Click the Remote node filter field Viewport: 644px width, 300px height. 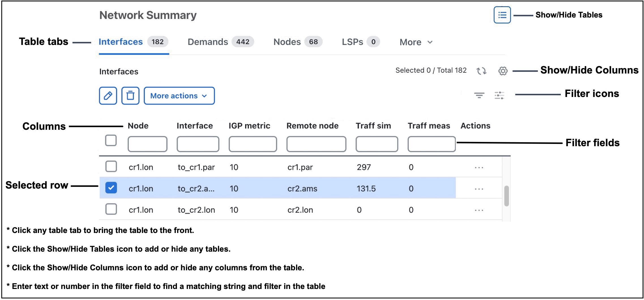[x=316, y=144]
